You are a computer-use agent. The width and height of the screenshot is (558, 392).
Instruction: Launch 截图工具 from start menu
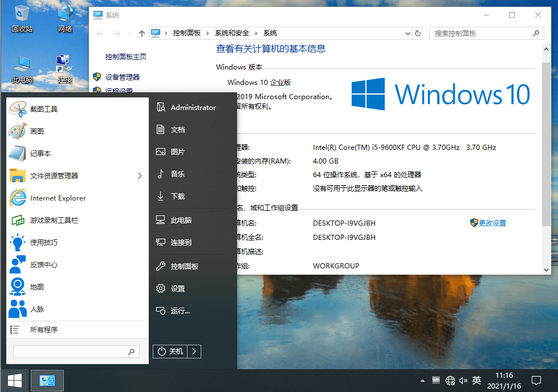[x=77, y=109]
